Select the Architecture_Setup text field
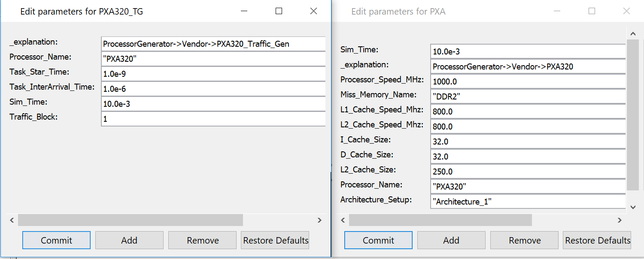Viewport: 644px width, 259px height. [528, 202]
